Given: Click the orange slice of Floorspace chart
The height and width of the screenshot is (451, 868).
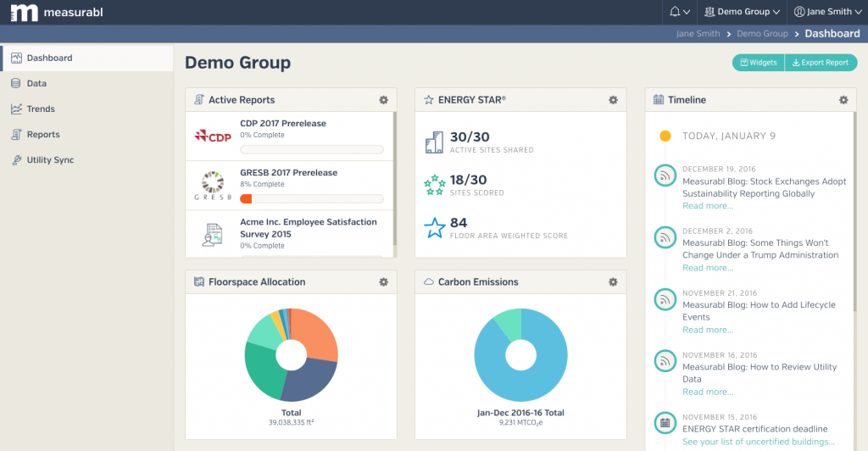Looking at the screenshot, I should click(x=317, y=335).
